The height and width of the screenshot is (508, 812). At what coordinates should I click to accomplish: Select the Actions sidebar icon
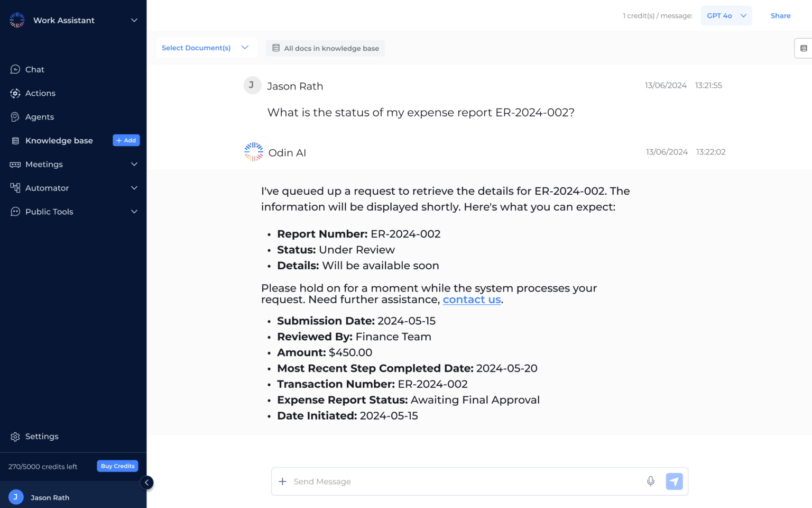tap(15, 93)
